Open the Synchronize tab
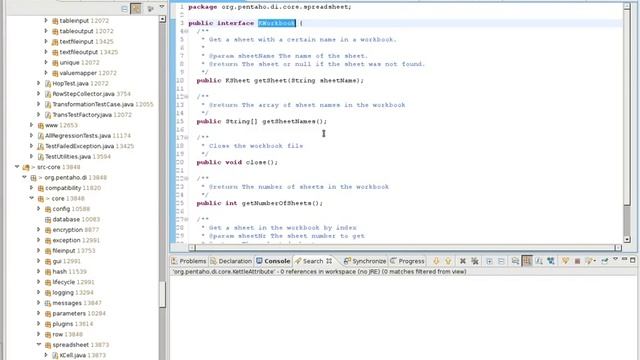Viewport: 640px width, 360px height. [365, 261]
